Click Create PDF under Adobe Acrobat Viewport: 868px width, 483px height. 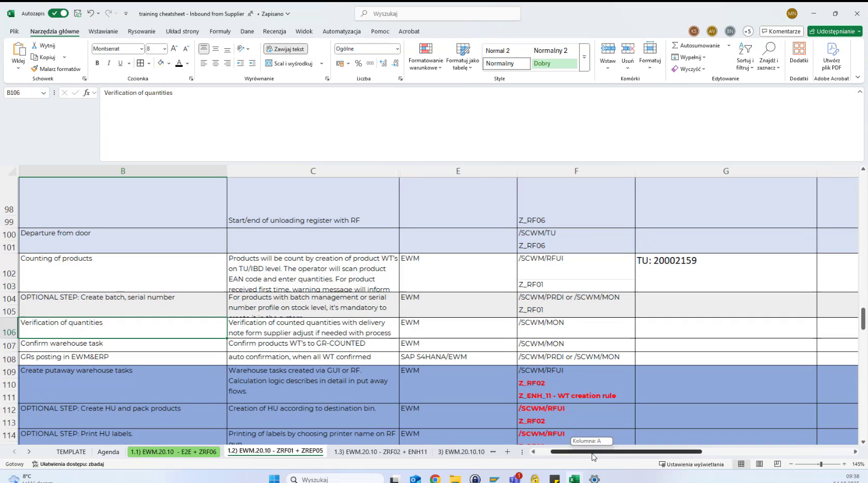point(832,56)
